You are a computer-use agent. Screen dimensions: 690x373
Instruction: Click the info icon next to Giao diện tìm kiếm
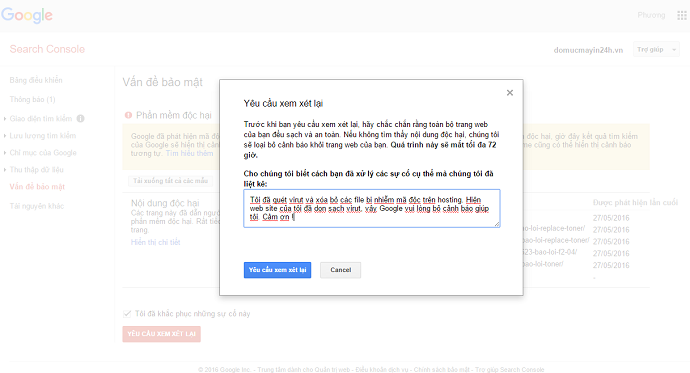click(81, 118)
